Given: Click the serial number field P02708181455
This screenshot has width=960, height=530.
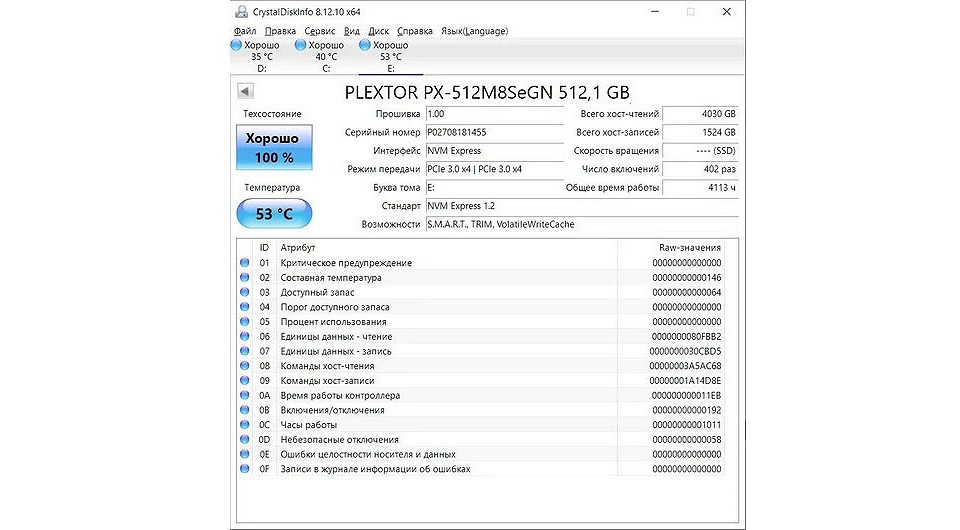Looking at the screenshot, I should click(x=494, y=132).
